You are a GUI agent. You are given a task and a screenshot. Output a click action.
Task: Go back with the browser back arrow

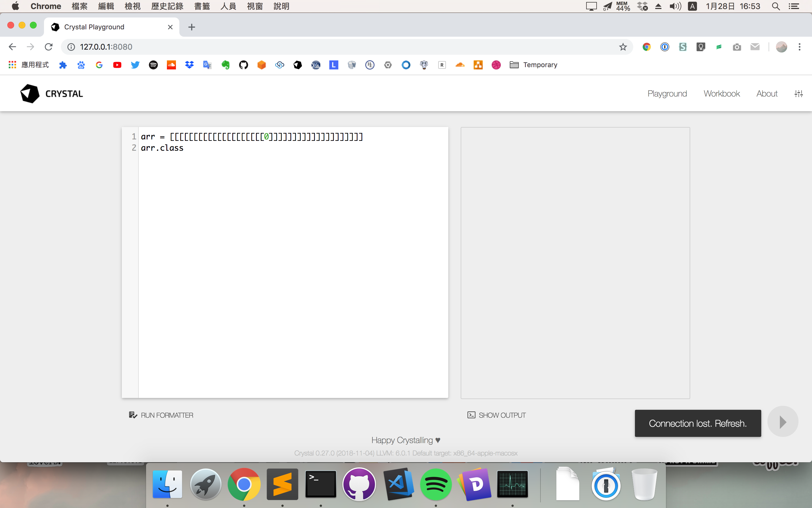point(12,47)
